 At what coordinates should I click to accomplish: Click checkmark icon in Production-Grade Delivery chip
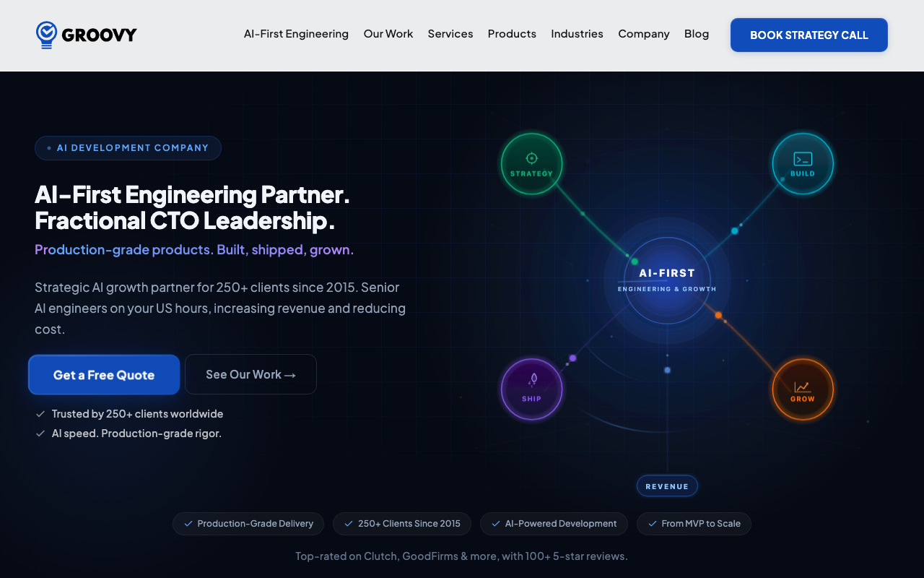[188, 524]
